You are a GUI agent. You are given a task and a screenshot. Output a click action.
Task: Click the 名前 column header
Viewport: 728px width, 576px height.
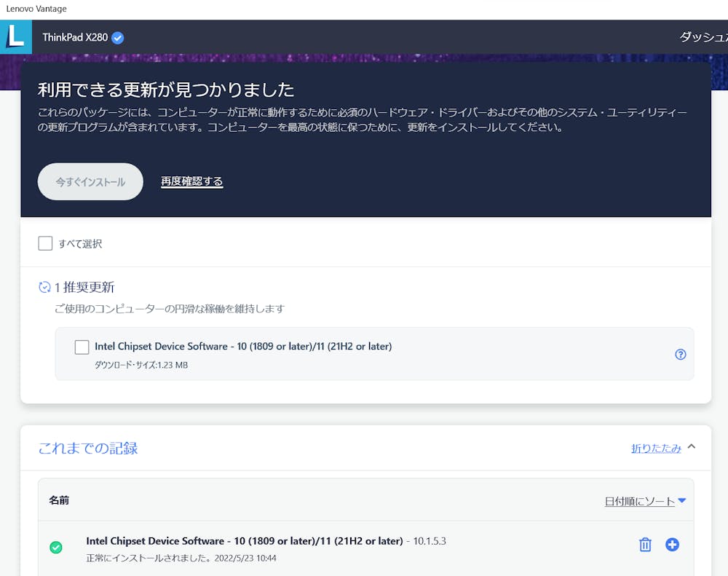pyautogui.click(x=59, y=500)
